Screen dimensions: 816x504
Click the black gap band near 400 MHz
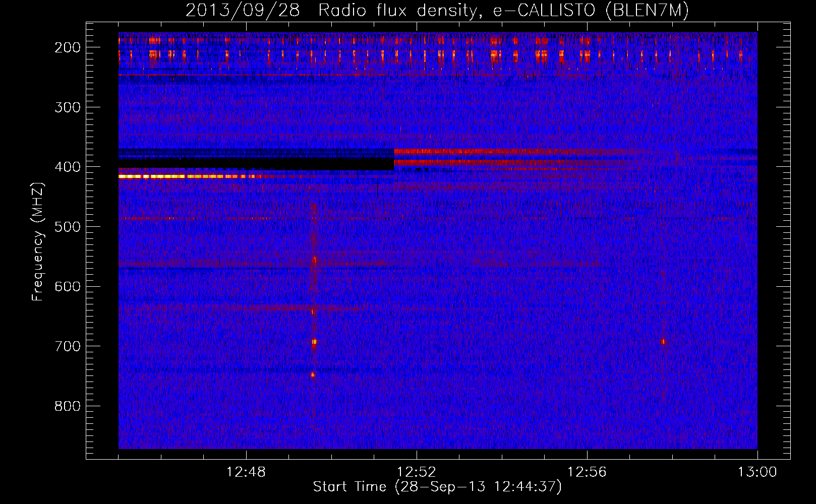[256, 164]
